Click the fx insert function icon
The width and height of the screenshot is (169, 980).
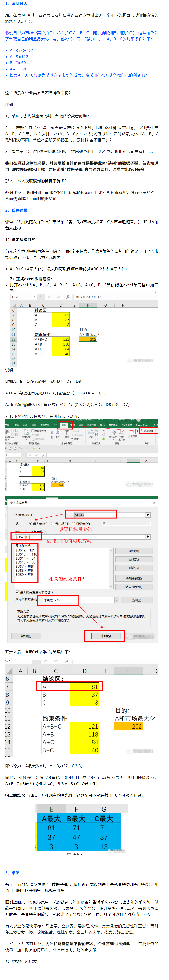point(68,297)
